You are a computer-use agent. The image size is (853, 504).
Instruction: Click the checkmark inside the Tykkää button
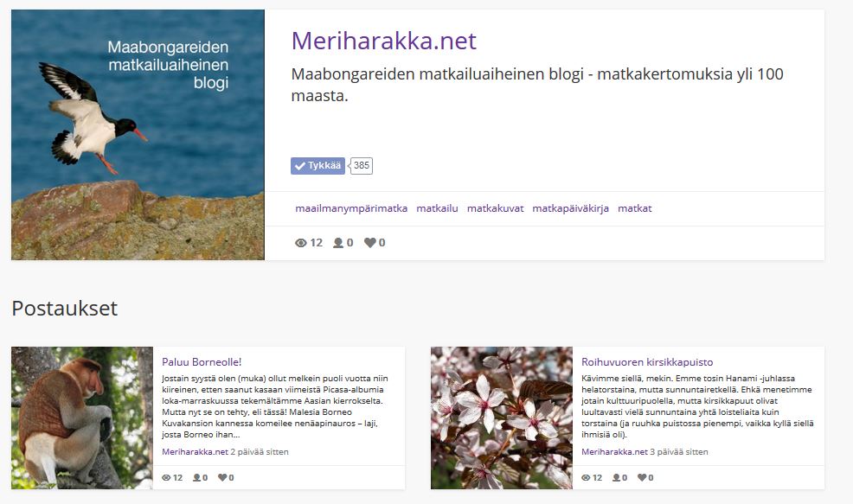click(301, 165)
